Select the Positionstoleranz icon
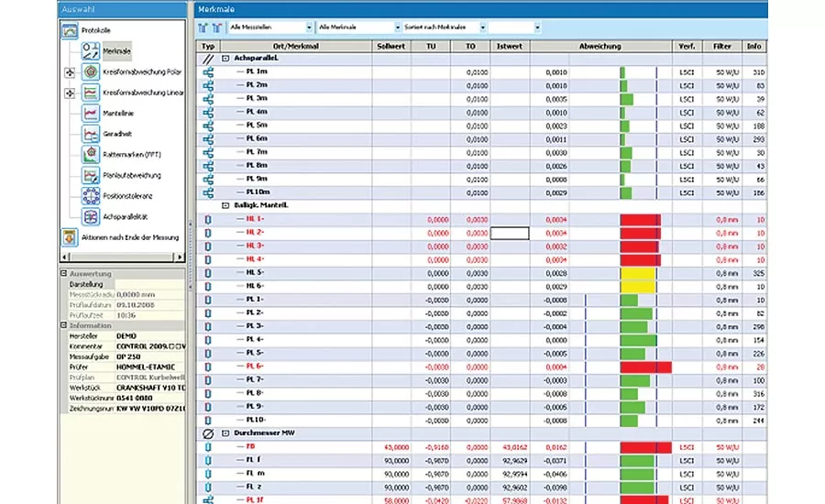 (91, 196)
